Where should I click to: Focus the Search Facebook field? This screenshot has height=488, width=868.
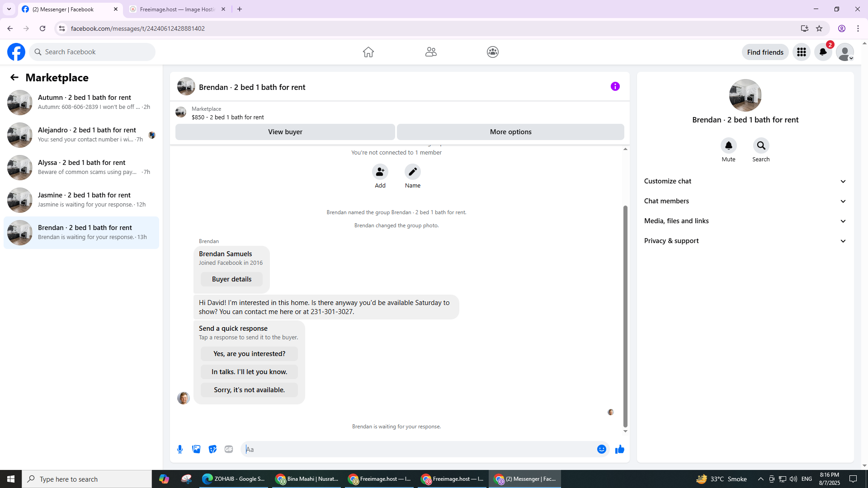[92, 52]
